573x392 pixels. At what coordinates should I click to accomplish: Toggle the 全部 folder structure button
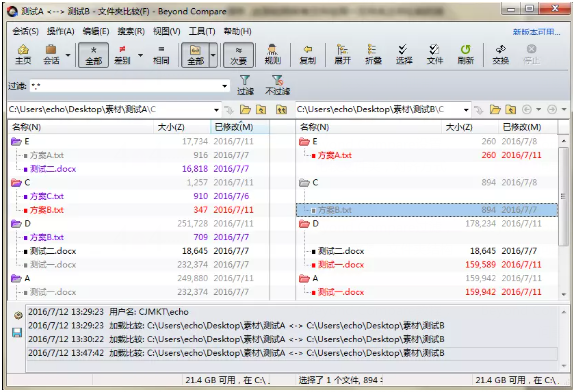click(x=196, y=55)
